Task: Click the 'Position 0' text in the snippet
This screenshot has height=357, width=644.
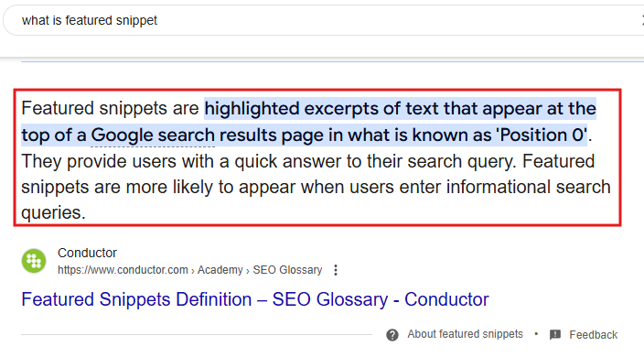Action: click(x=542, y=135)
